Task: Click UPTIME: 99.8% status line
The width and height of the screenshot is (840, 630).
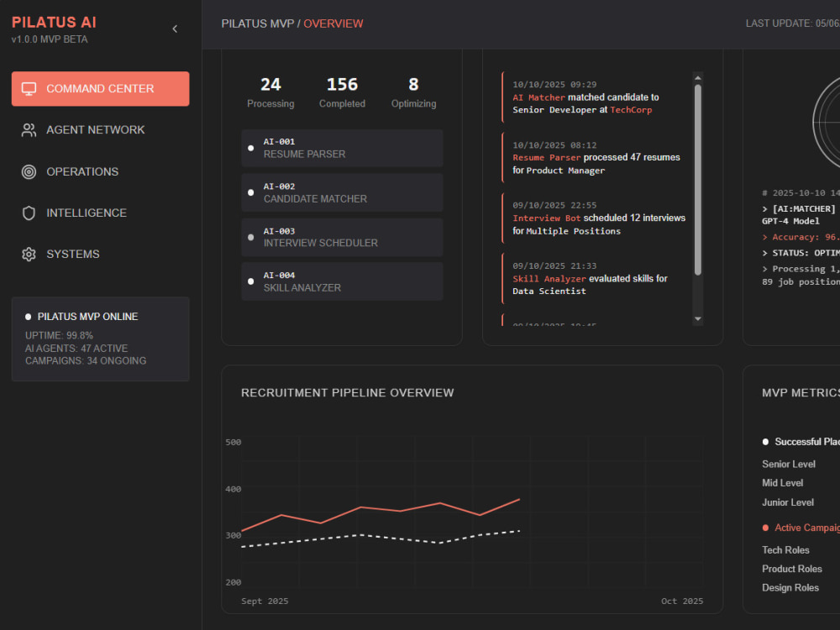Action: [x=59, y=336]
